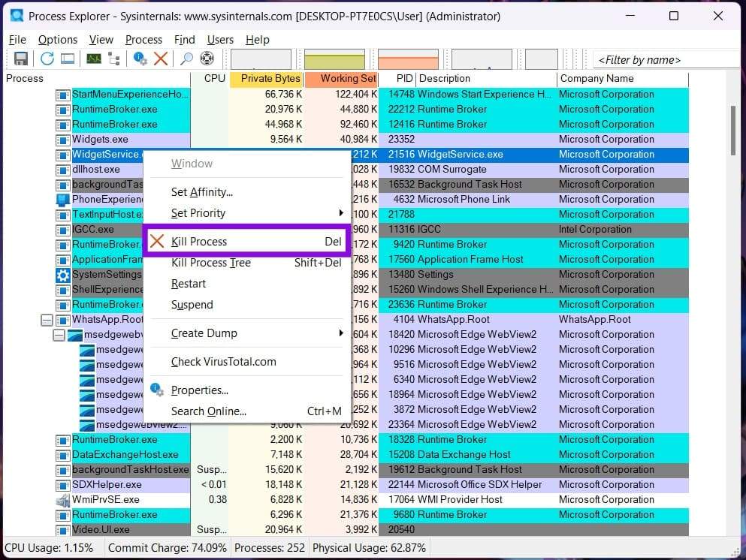Click the SDXHelper.exe process icon
This screenshot has width=746, height=560.
(63, 486)
